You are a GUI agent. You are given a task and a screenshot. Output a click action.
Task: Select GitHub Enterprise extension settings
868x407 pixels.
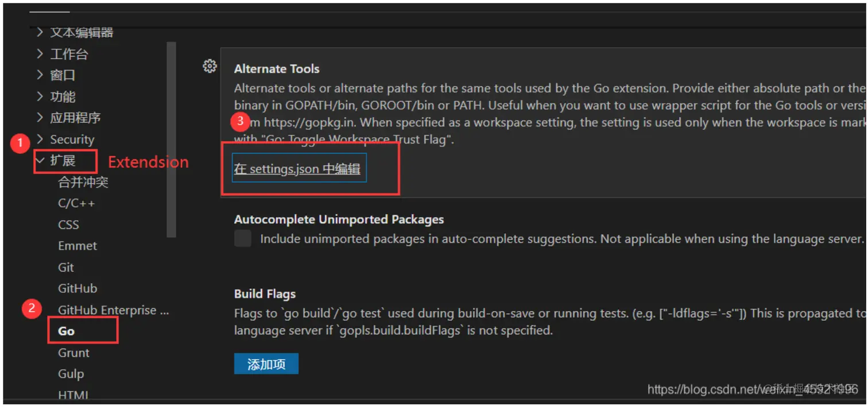coord(114,310)
